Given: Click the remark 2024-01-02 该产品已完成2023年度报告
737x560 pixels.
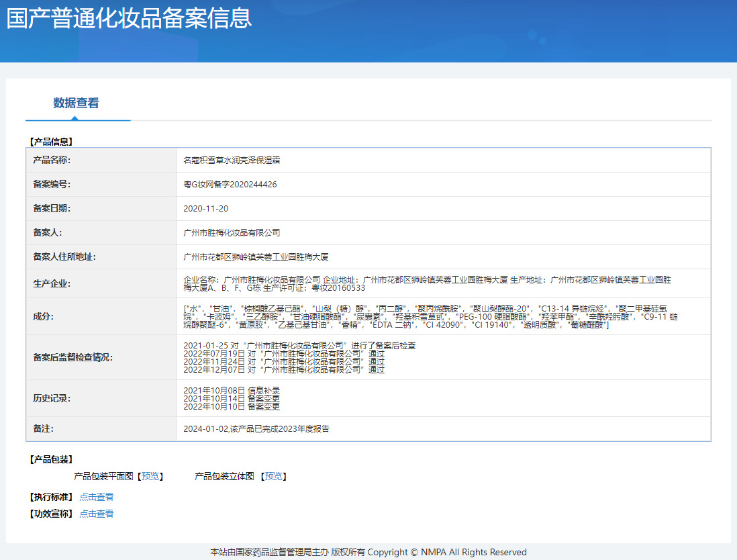Looking at the screenshot, I should click(x=256, y=429).
